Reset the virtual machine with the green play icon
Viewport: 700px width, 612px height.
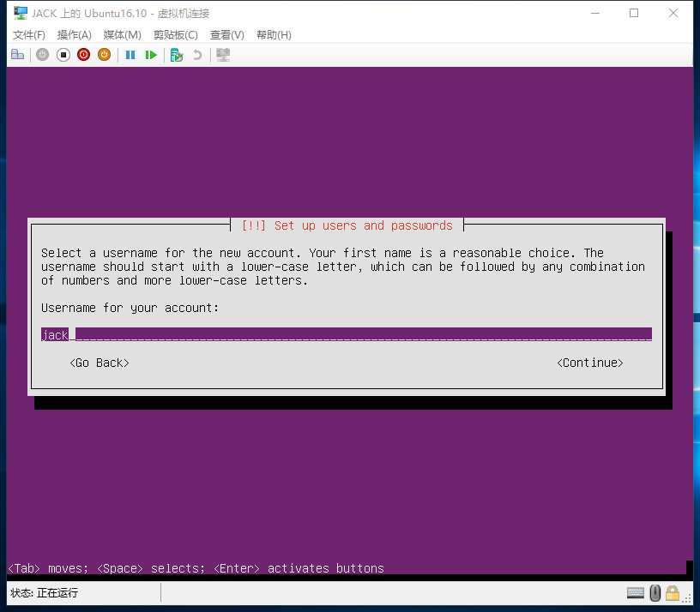click(x=151, y=55)
